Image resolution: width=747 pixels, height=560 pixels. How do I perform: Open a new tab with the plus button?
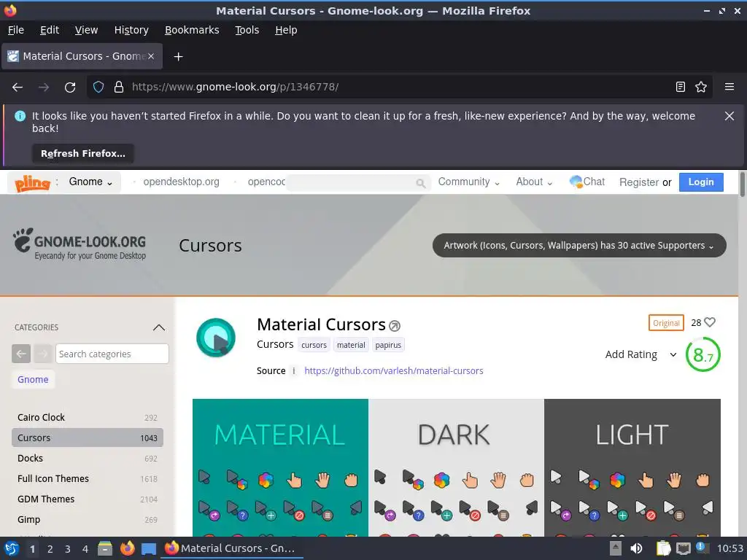pyautogui.click(x=178, y=57)
